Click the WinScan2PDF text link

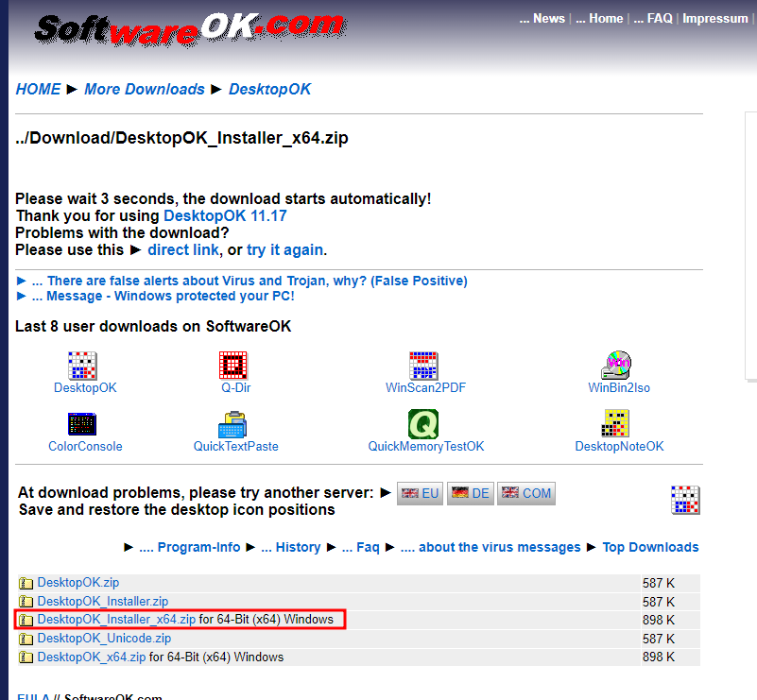pos(426,388)
